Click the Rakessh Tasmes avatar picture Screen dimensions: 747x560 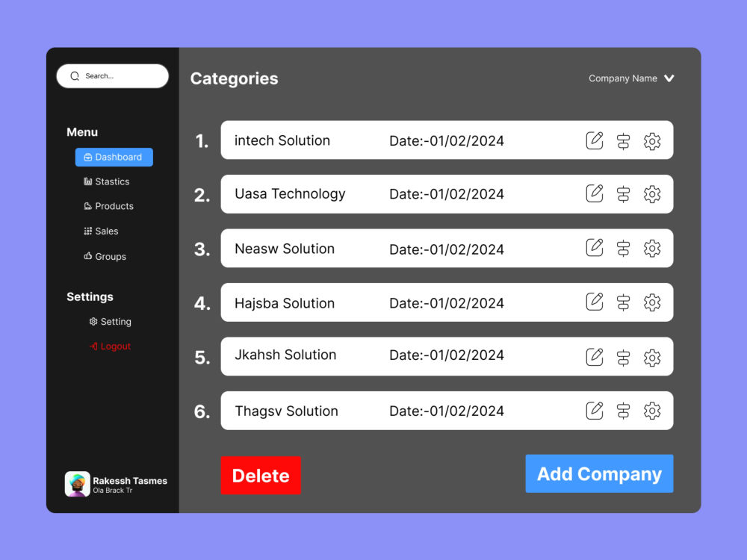(x=77, y=484)
